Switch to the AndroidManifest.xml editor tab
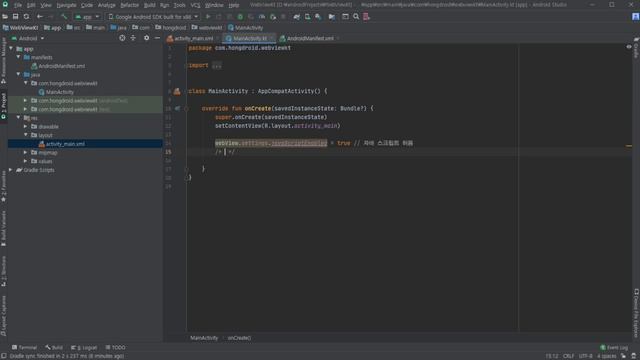This screenshot has width=640, height=360. point(310,38)
